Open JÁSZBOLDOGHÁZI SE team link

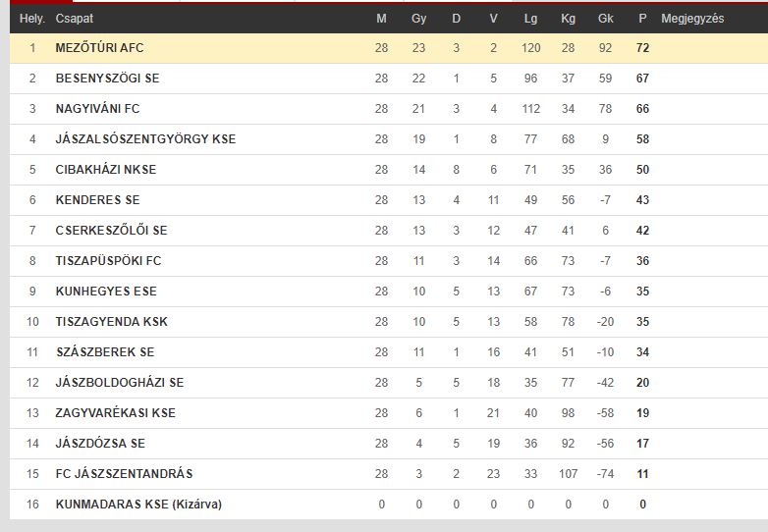120,382
